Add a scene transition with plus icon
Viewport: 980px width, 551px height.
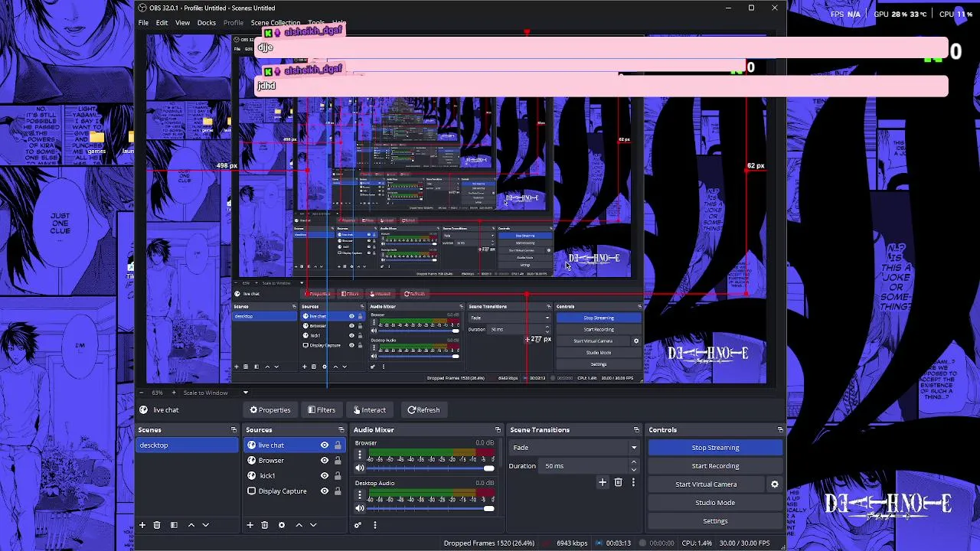pyautogui.click(x=603, y=482)
